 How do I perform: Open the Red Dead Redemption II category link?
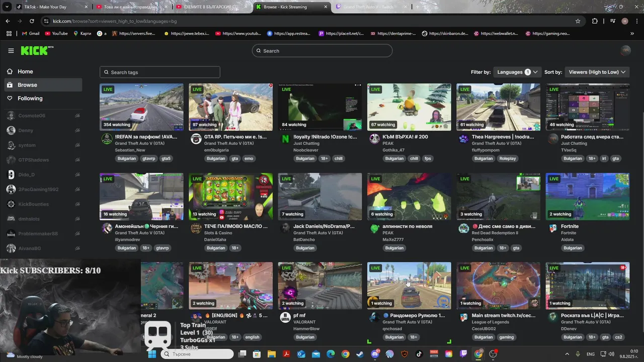point(495,233)
